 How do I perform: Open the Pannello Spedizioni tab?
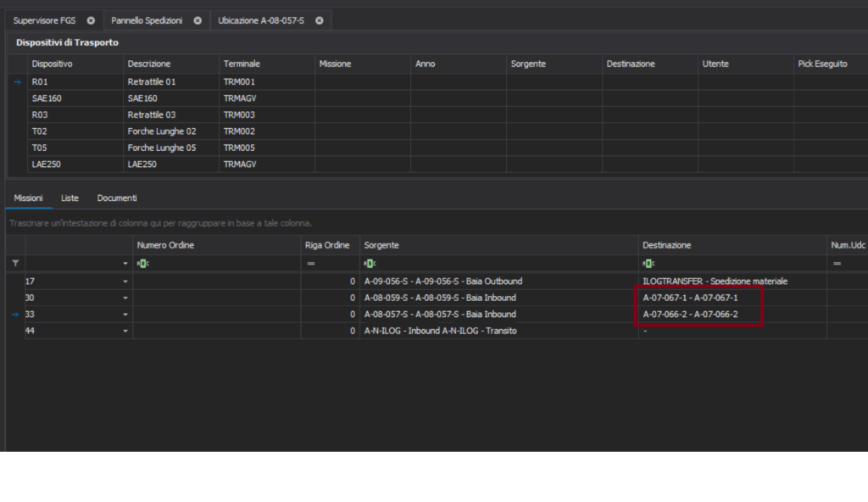147,20
